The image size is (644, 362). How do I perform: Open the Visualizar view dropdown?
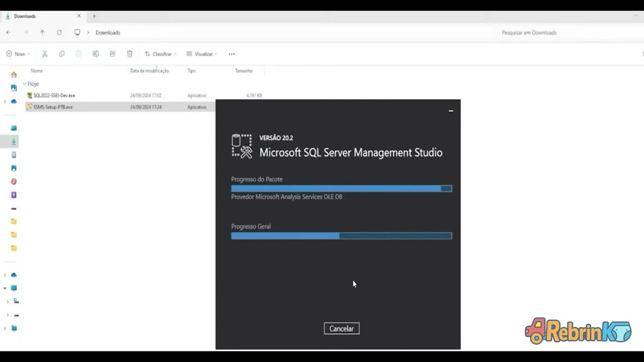click(x=202, y=54)
